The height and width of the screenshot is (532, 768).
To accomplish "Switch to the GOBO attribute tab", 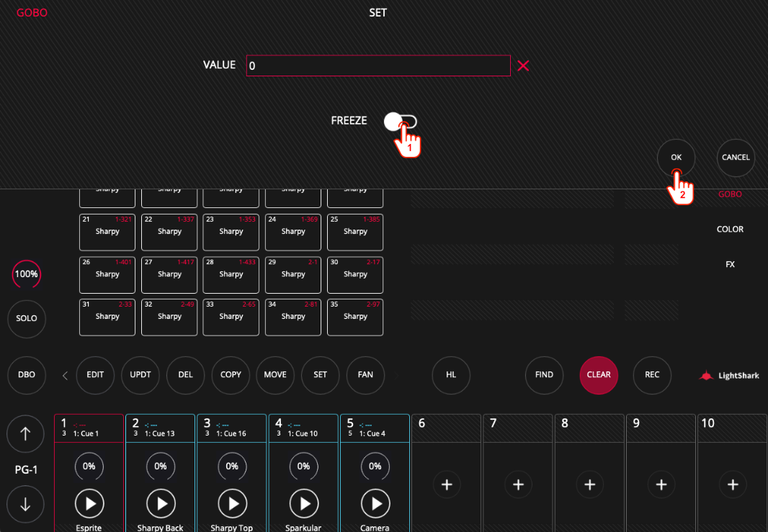I will [730, 194].
